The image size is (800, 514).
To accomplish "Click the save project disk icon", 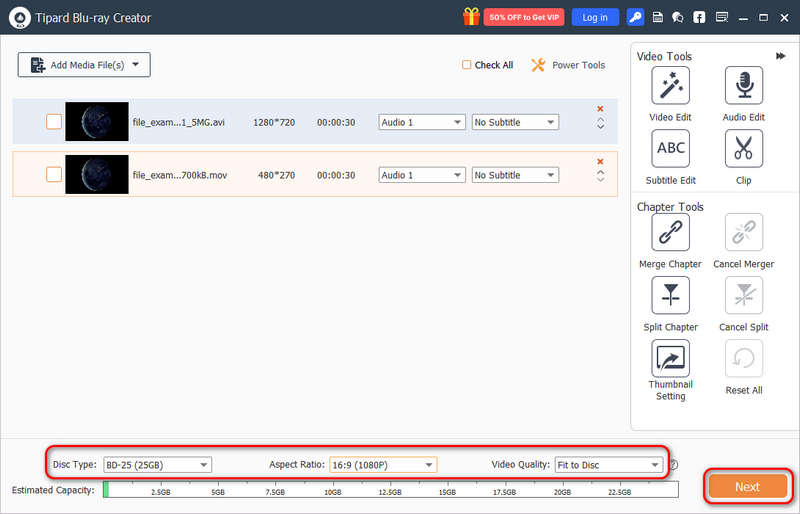I will point(658,17).
